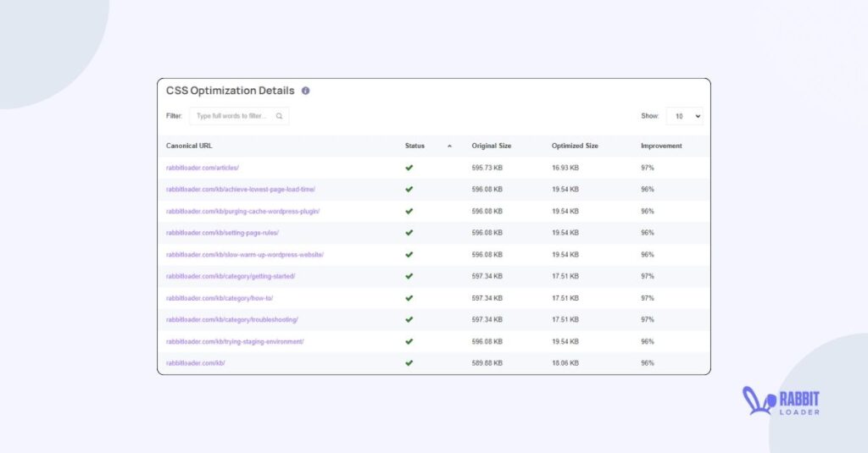Screen dimensions: 868x453
Task: Click the checkmark in category/how-to row
Action: pos(409,298)
